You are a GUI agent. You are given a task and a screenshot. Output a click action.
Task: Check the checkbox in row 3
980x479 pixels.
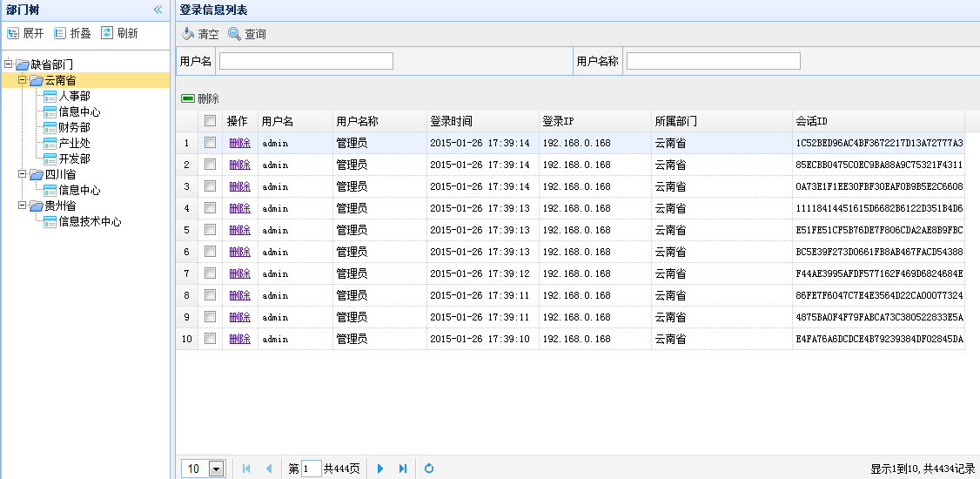pos(210,186)
